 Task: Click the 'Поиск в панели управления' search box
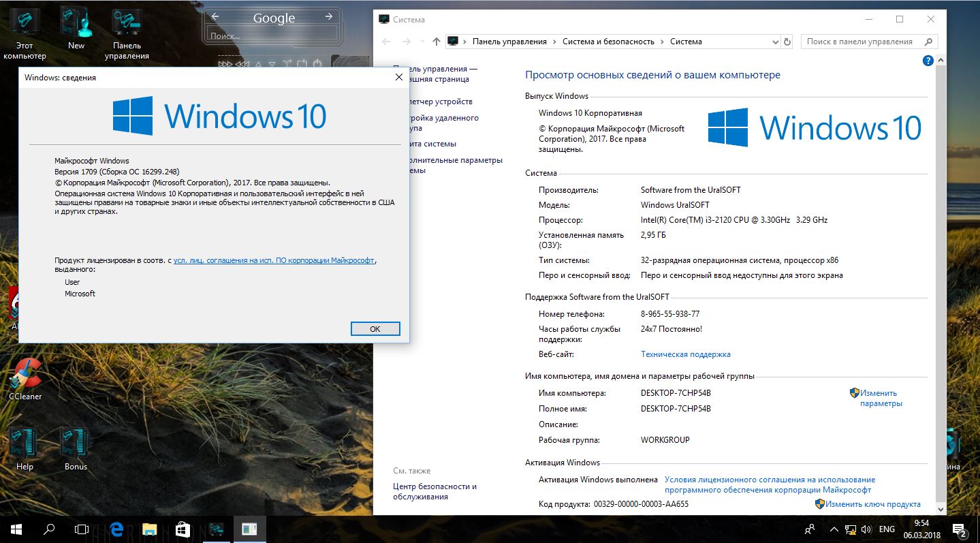[869, 42]
